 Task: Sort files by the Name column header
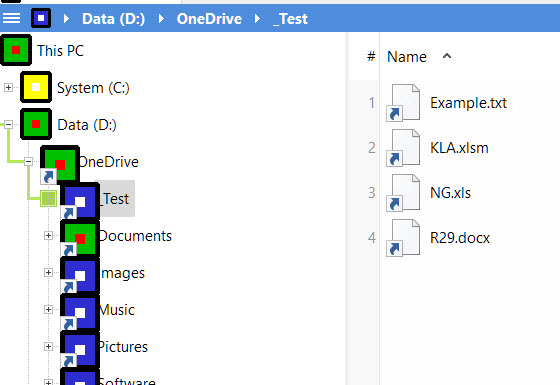click(407, 56)
